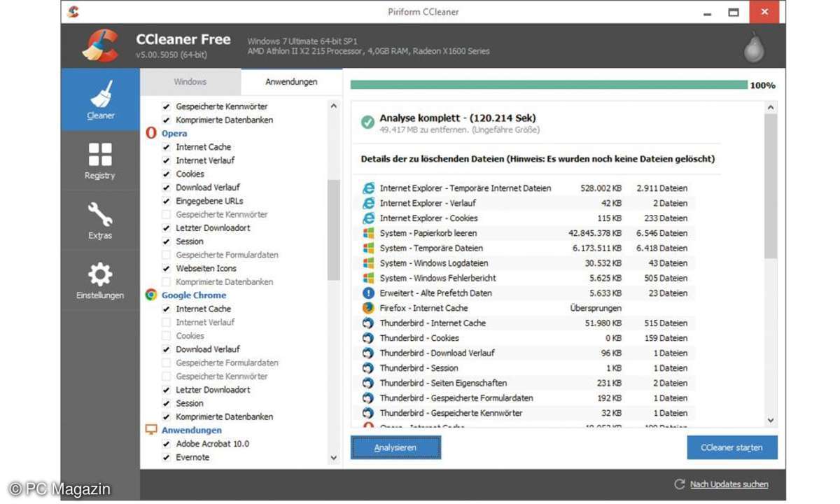Toggle Opera Cookies checkbox
This screenshot has width=840, height=504.
point(166,174)
